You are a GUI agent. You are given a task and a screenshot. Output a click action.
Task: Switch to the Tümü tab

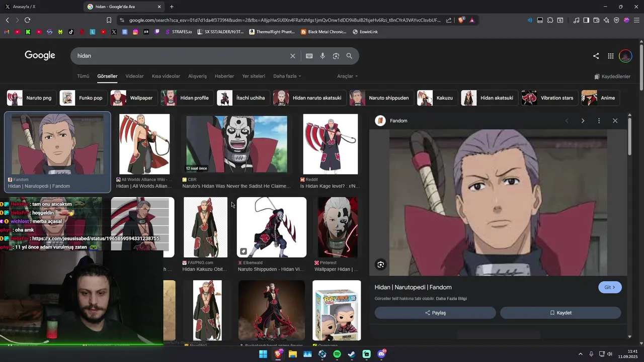[83, 76]
